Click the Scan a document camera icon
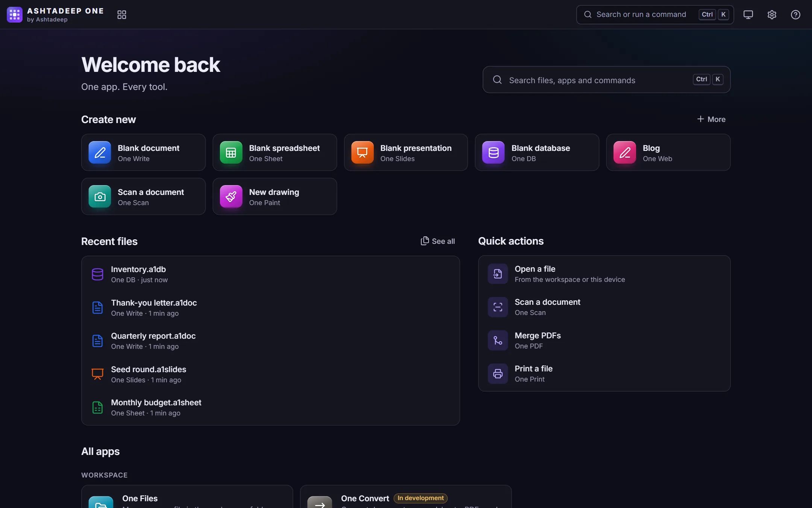The image size is (812, 508). pos(100,196)
